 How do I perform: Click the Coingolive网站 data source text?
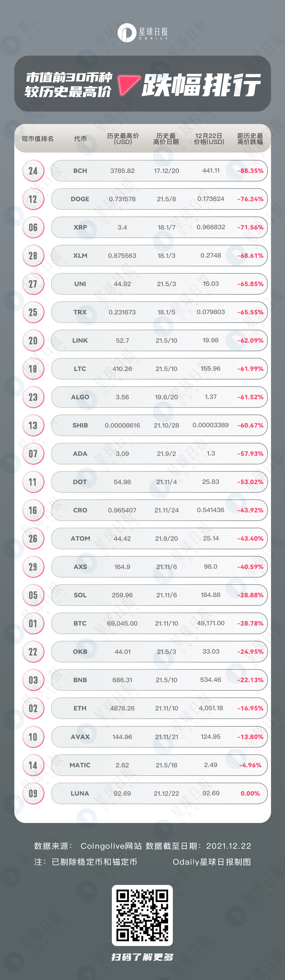click(111, 846)
